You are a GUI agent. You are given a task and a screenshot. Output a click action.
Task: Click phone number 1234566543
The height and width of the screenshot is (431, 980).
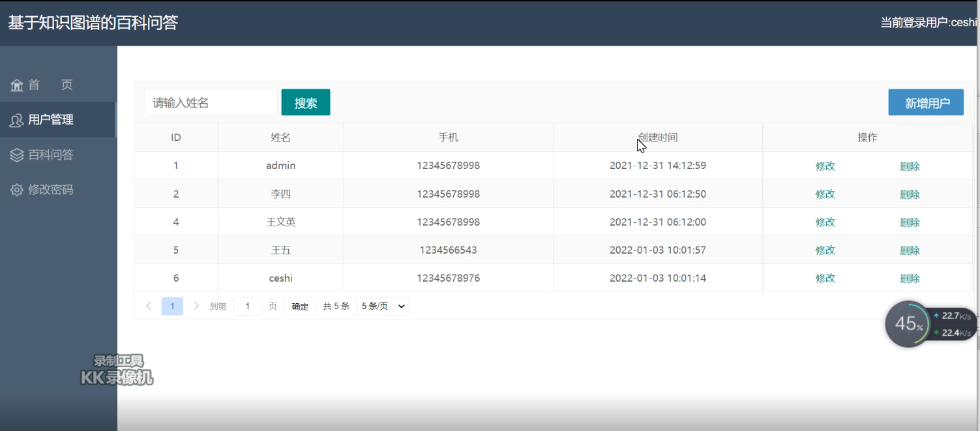[x=448, y=250]
